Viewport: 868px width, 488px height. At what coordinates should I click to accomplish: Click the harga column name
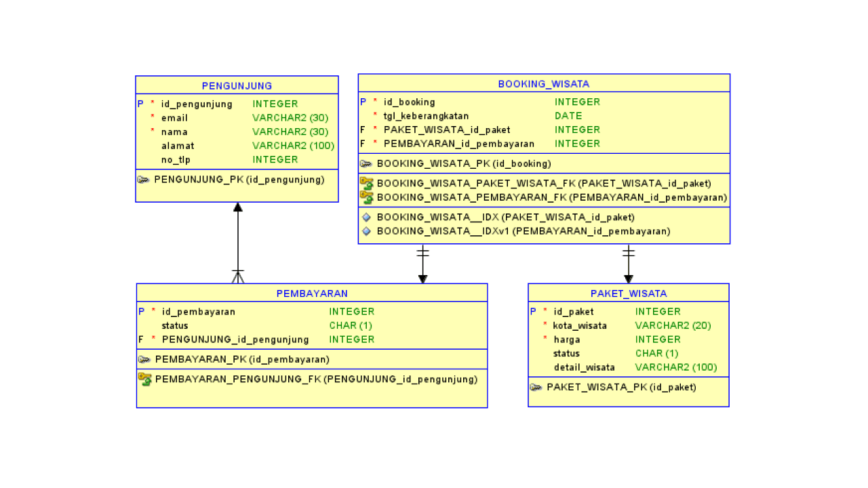[x=567, y=340]
